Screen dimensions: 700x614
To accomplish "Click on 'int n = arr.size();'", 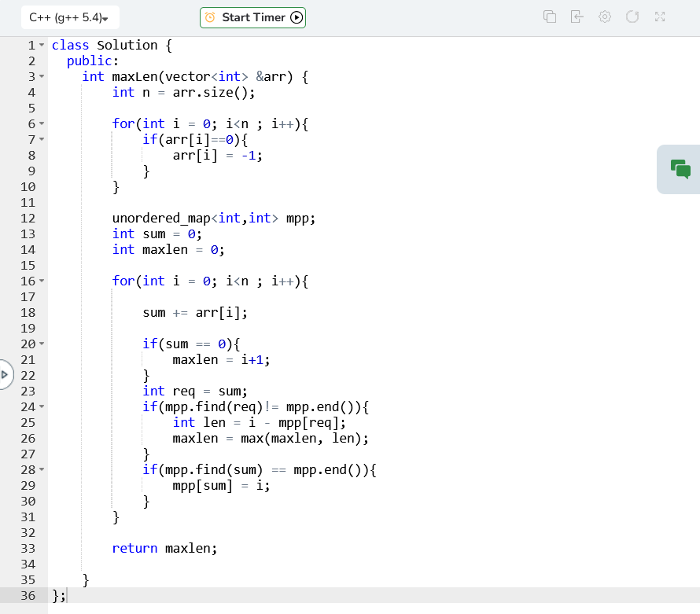I will [x=183, y=92].
